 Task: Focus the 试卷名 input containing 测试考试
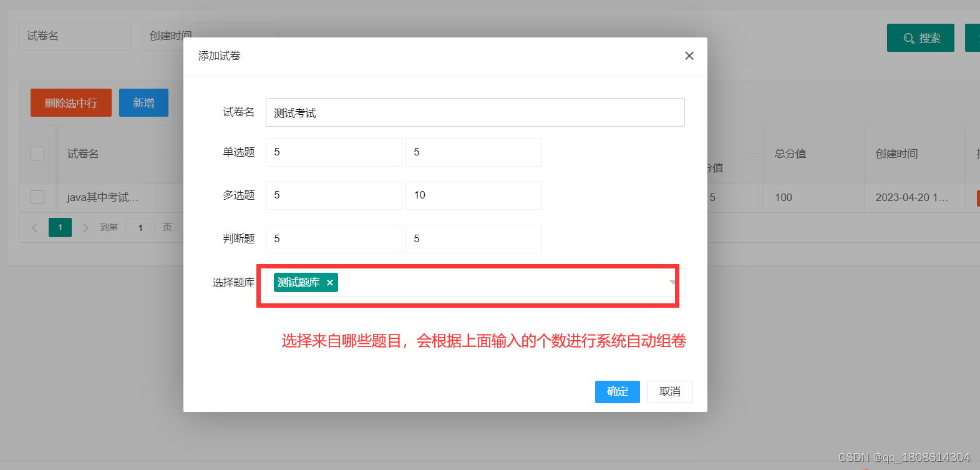(x=475, y=112)
